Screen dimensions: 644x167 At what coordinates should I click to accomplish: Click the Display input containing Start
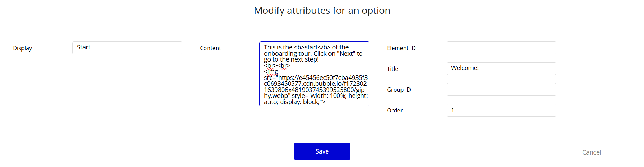tap(127, 48)
